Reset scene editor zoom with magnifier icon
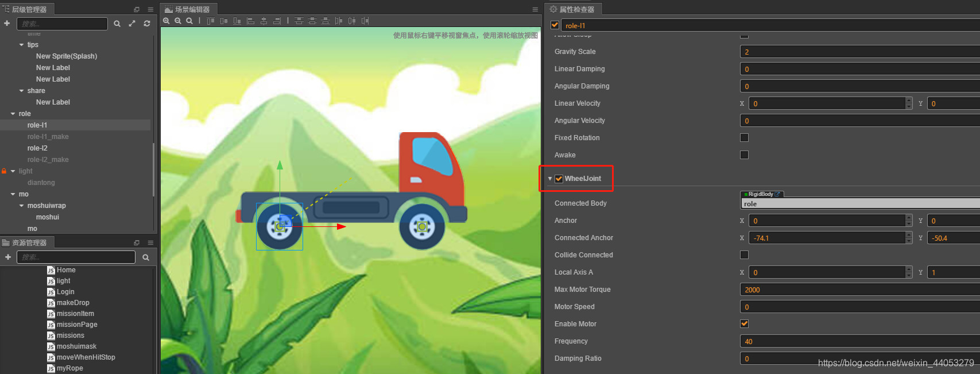980x374 pixels. tap(189, 21)
